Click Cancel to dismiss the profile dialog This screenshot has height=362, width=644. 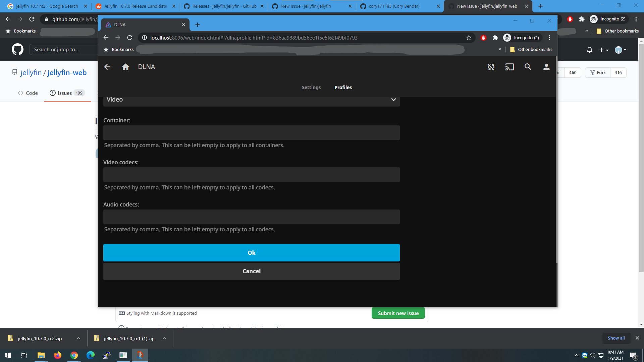[252, 271]
